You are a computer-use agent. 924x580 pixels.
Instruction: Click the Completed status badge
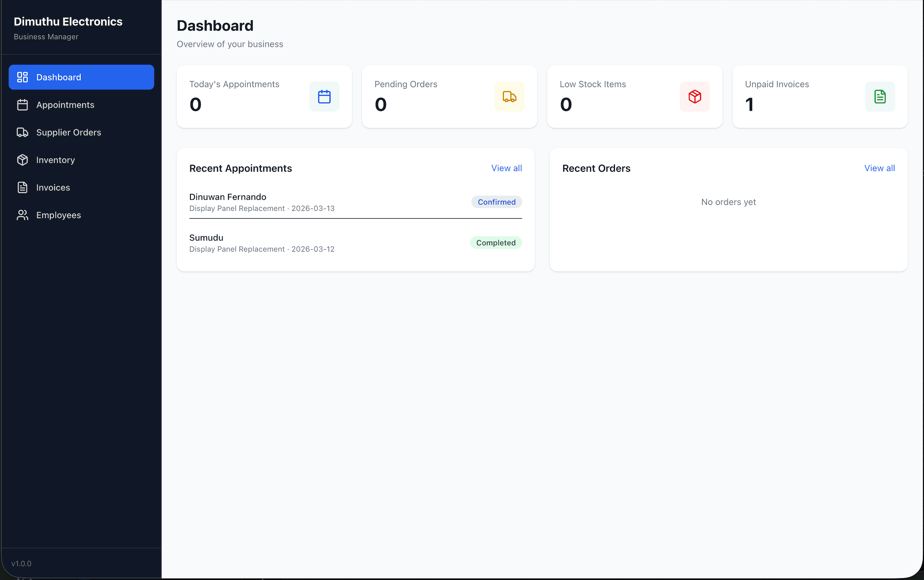pos(496,243)
